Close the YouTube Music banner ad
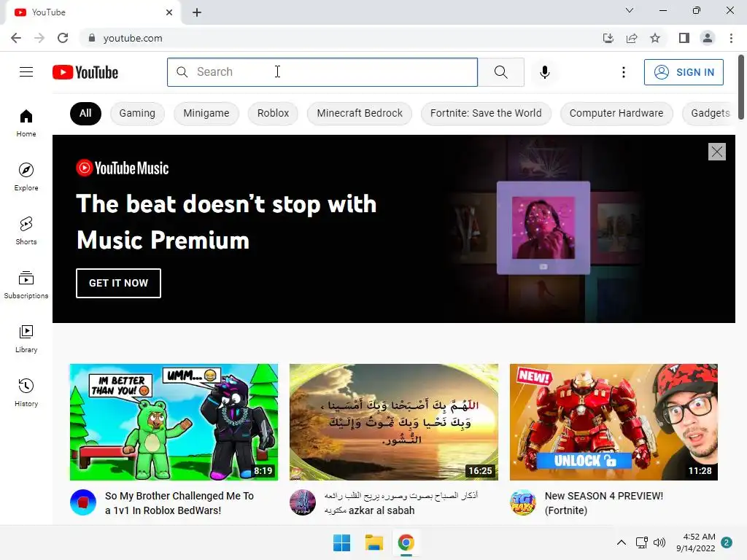 716,152
